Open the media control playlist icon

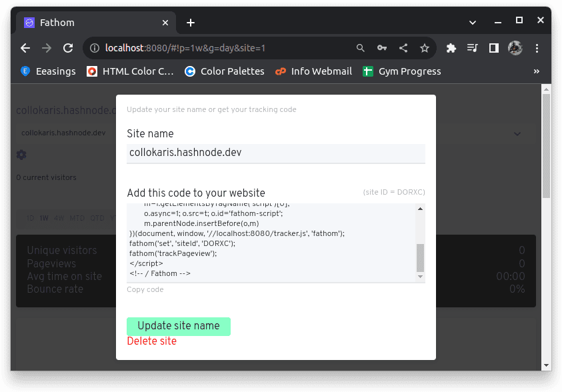473,48
